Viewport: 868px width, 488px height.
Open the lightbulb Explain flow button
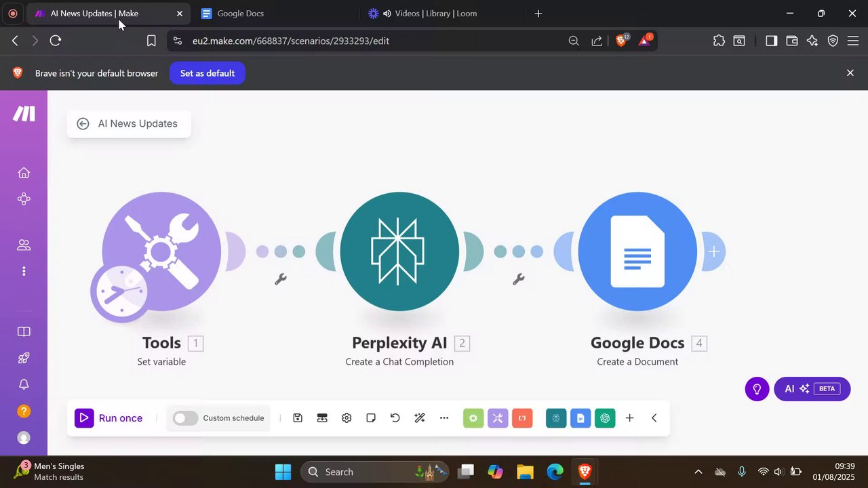757,389
